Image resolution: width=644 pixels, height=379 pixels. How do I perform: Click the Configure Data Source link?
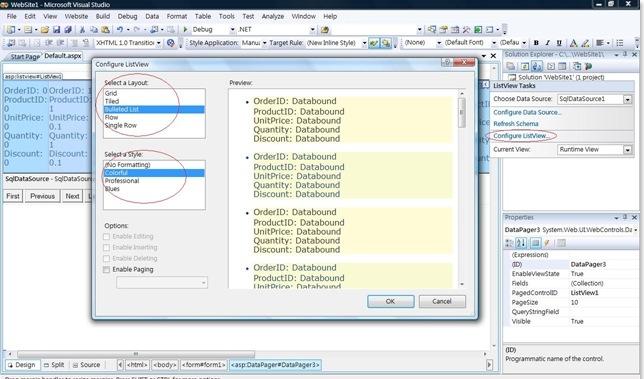tap(527, 113)
